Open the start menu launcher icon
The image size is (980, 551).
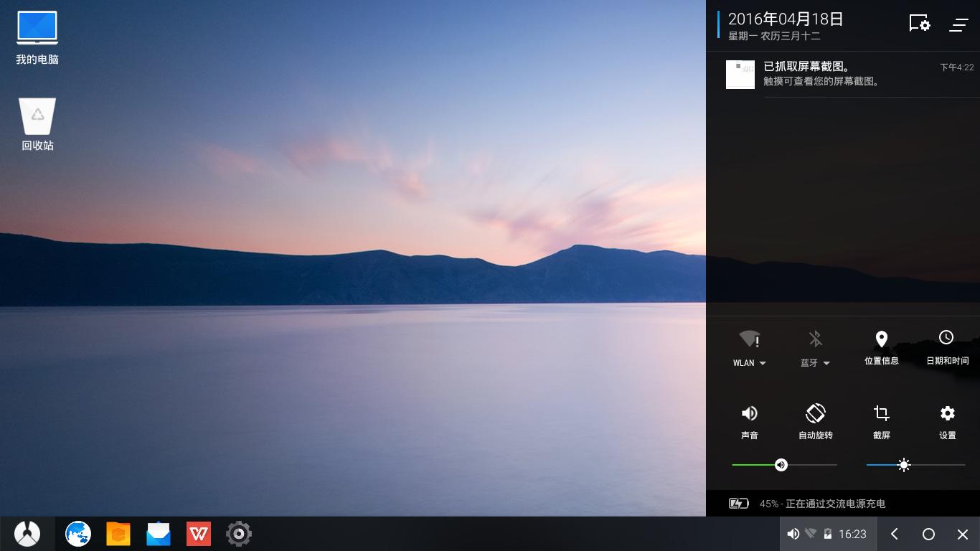[x=27, y=534]
